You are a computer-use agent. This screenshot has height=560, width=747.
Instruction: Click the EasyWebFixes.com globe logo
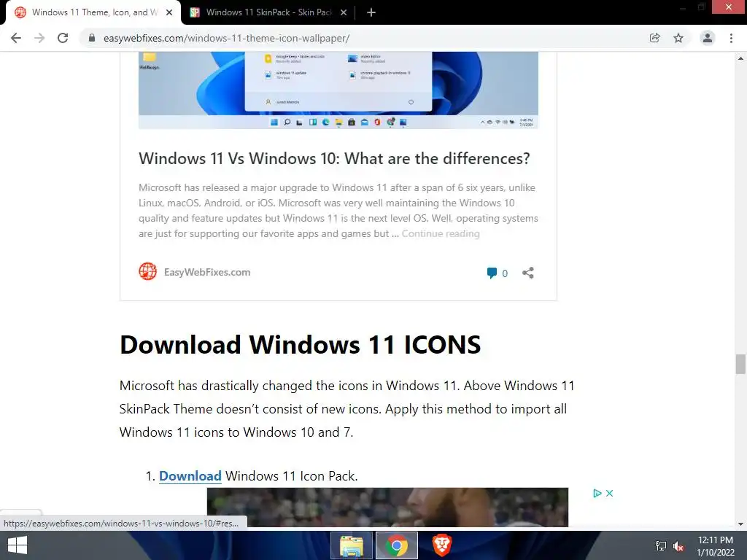click(147, 272)
